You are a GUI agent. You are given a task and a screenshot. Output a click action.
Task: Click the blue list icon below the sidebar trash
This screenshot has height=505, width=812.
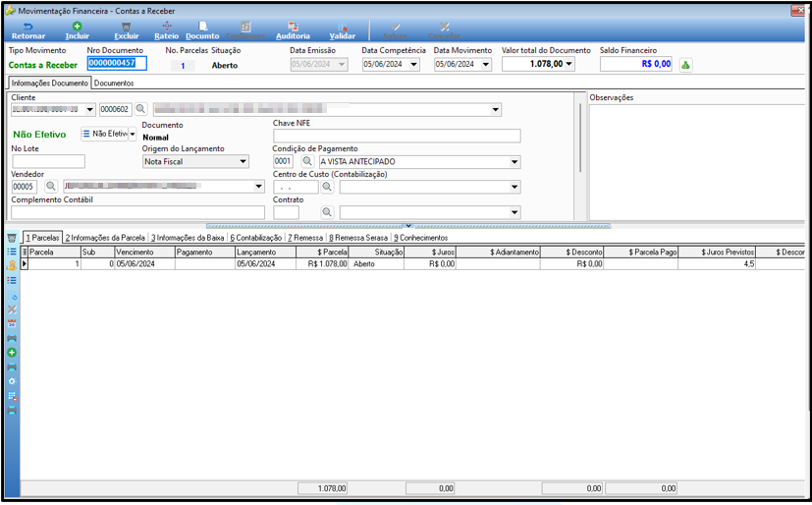pos(12,252)
